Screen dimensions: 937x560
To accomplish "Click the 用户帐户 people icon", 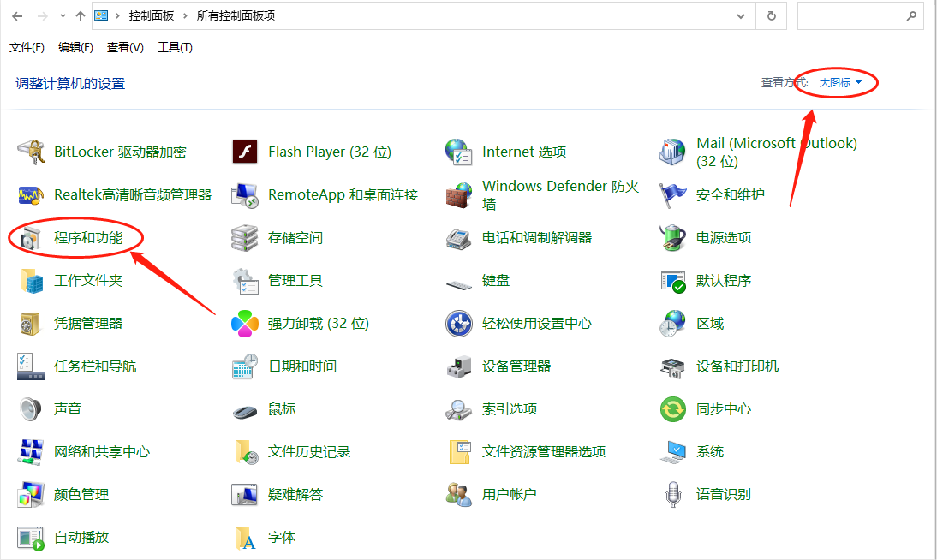I will 458,495.
